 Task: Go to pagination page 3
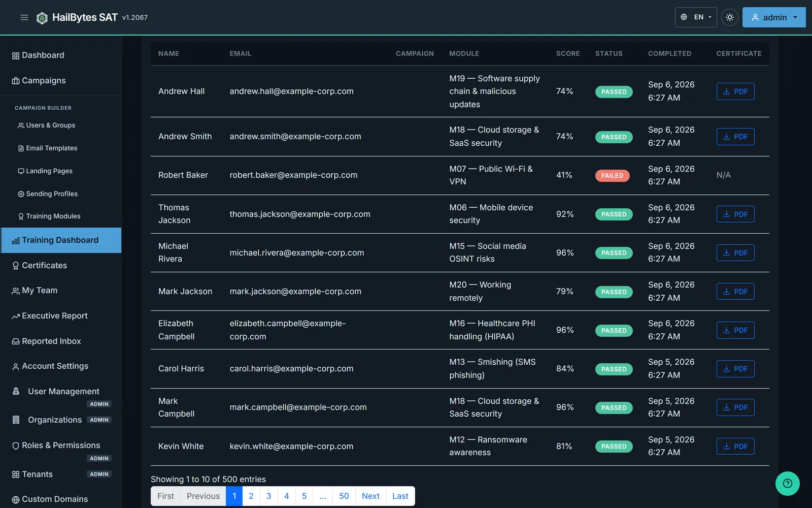pos(269,496)
